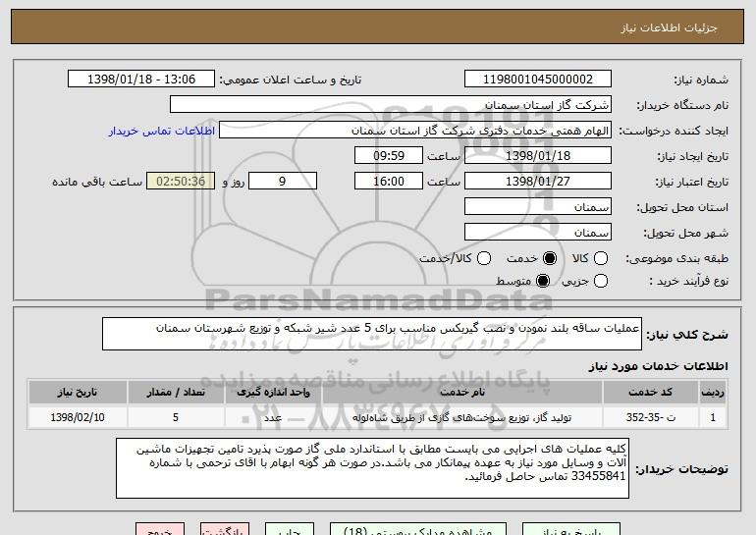Viewport: 756px width, 535px height.
Task: Click the نوع فرآیند خرید label
Action: pos(688,281)
